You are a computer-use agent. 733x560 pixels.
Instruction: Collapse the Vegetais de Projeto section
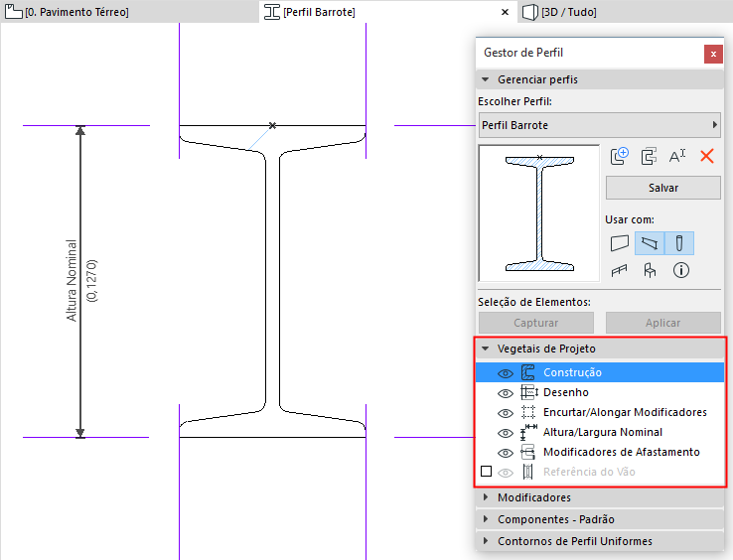[x=486, y=349]
